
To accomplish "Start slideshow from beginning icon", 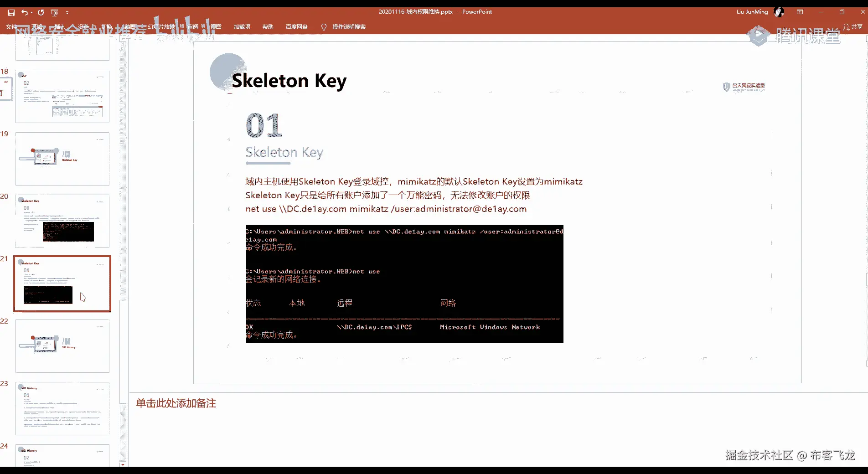I will tap(55, 12).
